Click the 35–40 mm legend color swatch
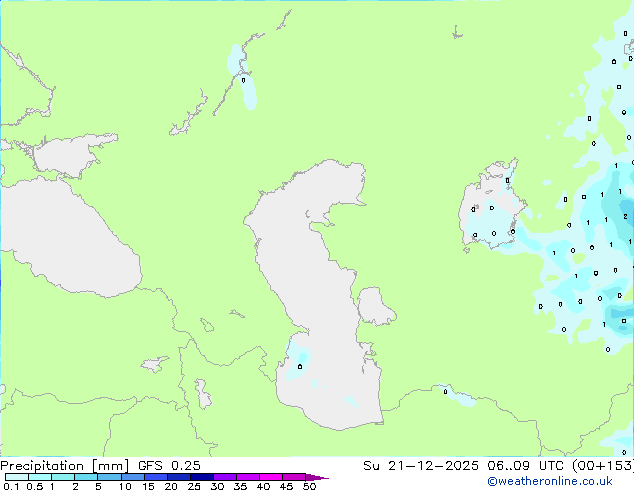The image size is (634, 490). 248,477
